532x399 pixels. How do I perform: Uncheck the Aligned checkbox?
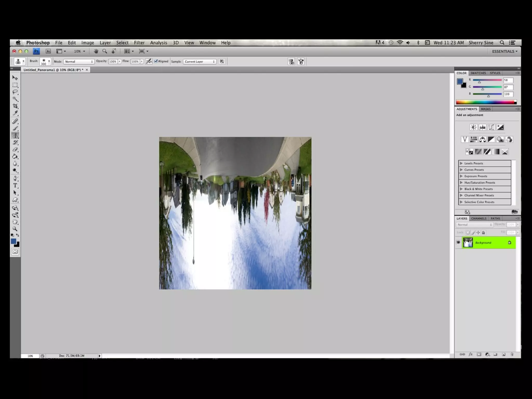[156, 61]
